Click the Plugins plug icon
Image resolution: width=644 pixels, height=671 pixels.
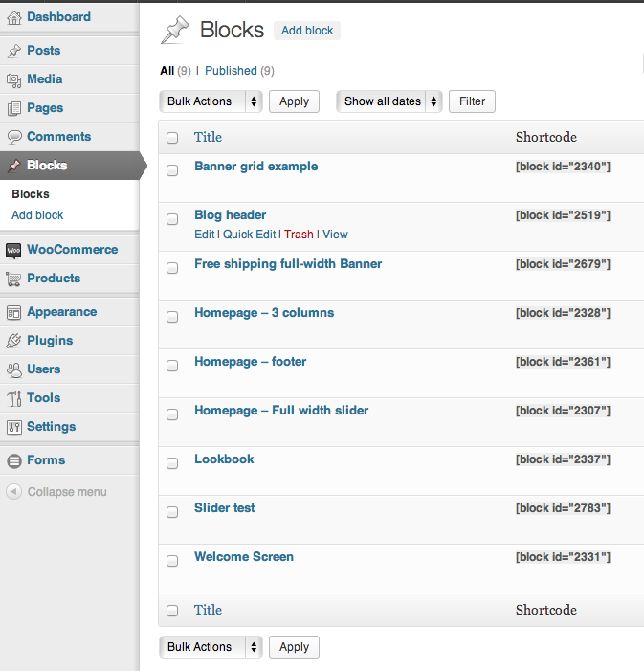pyautogui.click(x=13, y=341)
